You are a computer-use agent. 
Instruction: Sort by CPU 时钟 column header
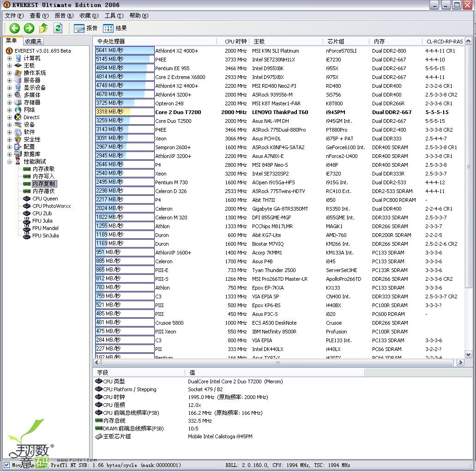click(233, 41)
